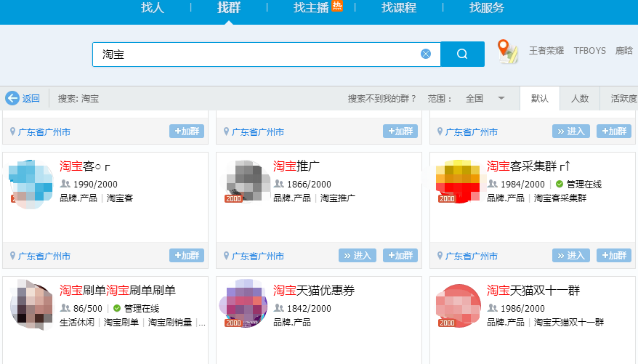
Task: Click the 淘宝天猫优惠券 group avatar
Action: coord(243,304)
